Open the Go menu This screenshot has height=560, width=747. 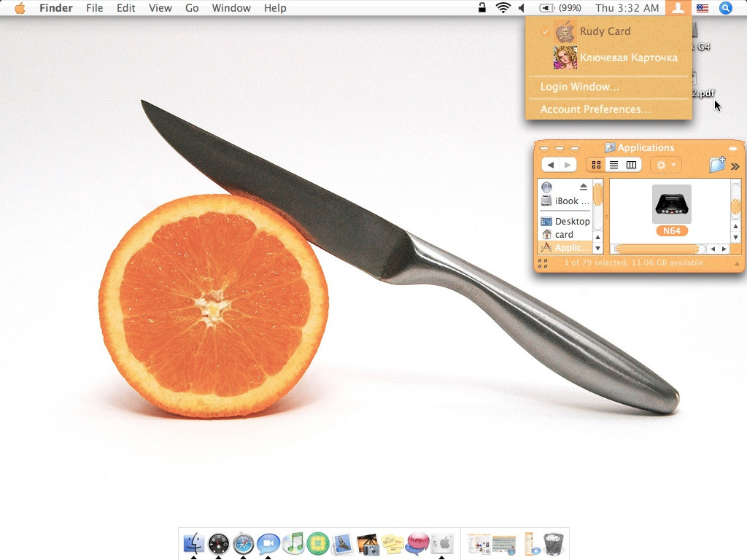click(192, 7)
